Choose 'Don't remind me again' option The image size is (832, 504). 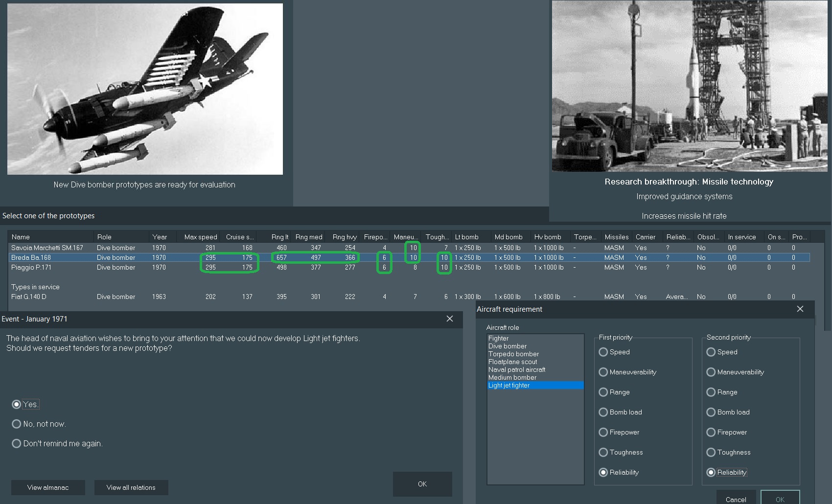pyautogui.click(x=17, y=443)
